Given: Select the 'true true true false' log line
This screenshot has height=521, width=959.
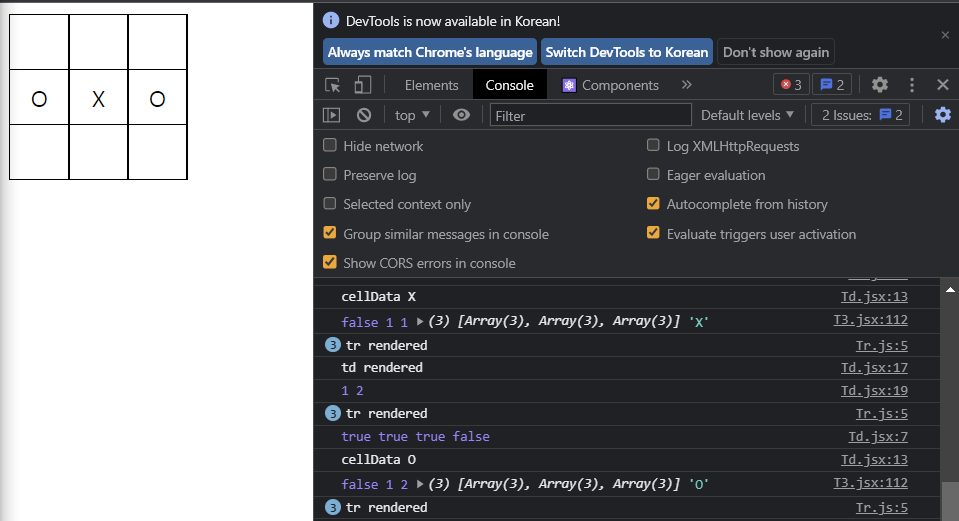Looking at the screenshot, I should tap(415, 437).
